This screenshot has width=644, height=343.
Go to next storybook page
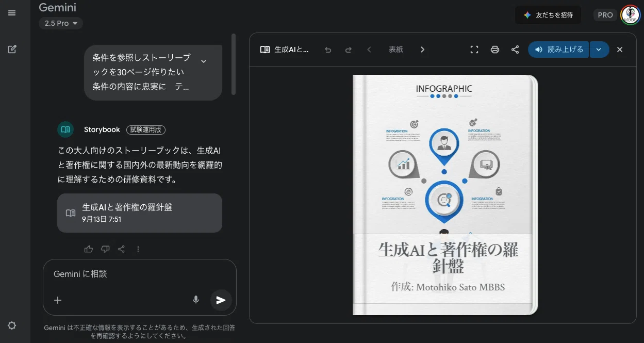point(423,50)
